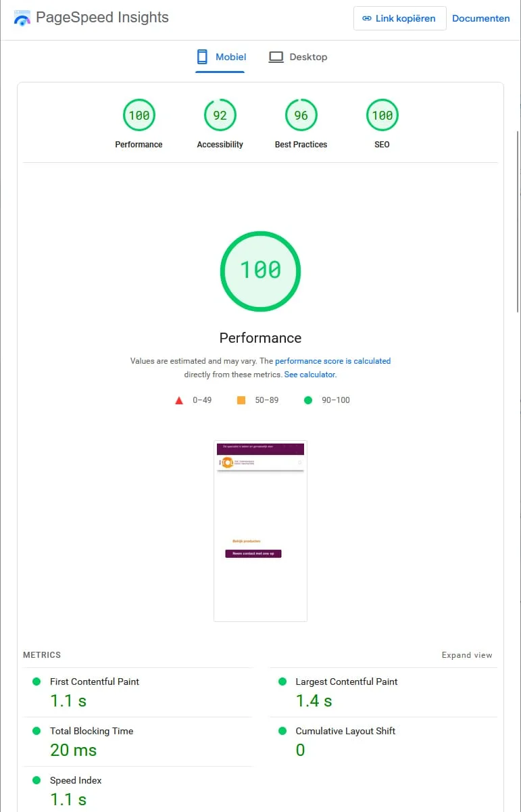Viewport: 521px width, 812px height.
Task: Click the First Contentful Paint metric
Action: 138,693
